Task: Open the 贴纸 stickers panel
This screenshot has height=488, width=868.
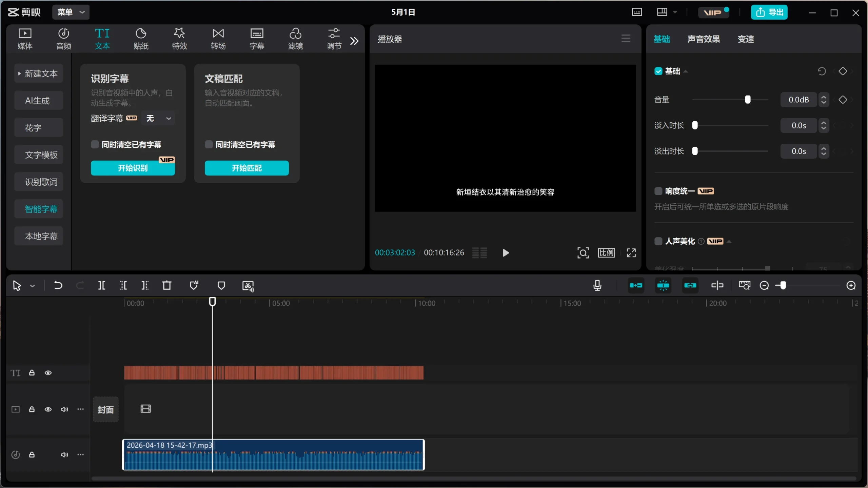Action: click(x=141, y=39)
